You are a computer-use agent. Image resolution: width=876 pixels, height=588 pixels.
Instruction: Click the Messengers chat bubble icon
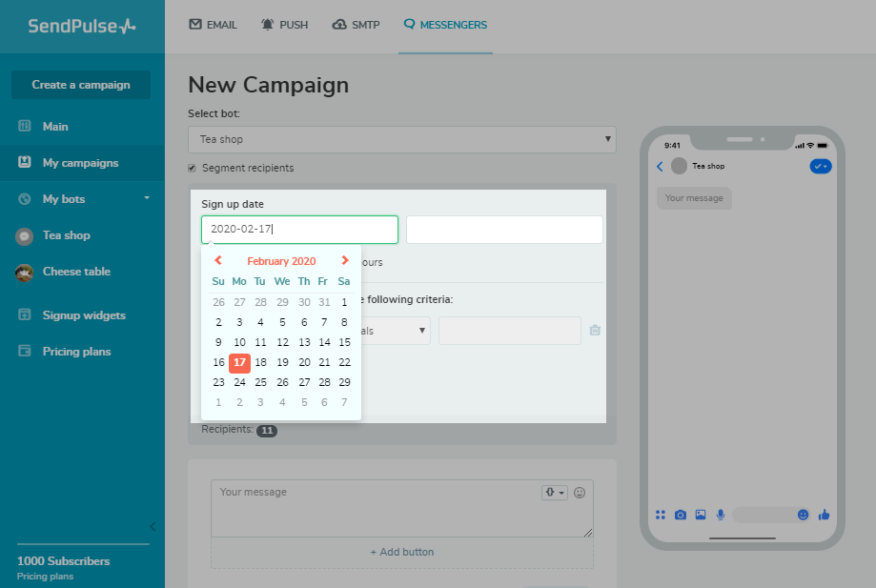point(410,24)
